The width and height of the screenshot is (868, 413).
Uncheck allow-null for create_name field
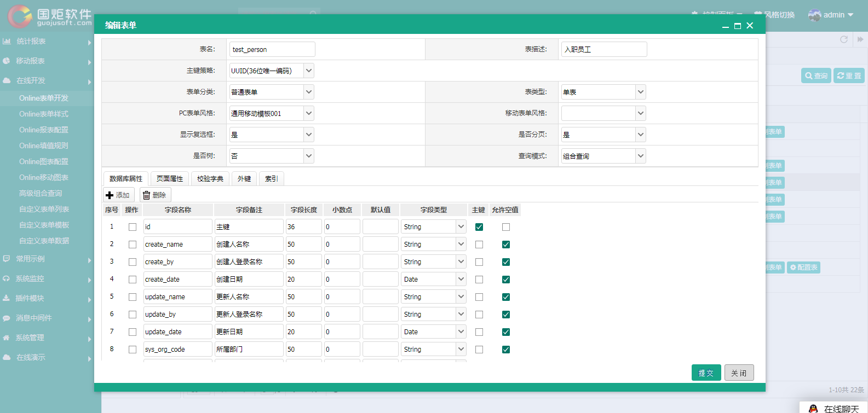[x=506, y=245]
